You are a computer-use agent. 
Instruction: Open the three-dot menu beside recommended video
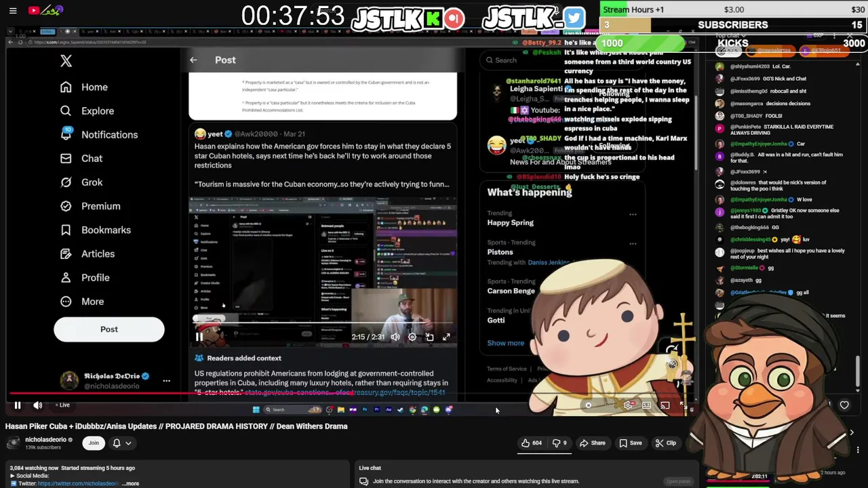click(x=858, y=450)
